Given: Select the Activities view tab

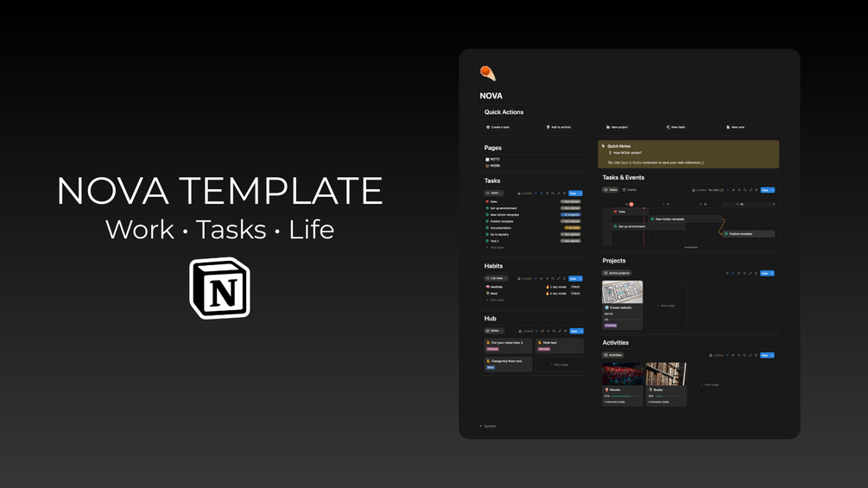Looking at the screenshot, I should pos(613,355).
